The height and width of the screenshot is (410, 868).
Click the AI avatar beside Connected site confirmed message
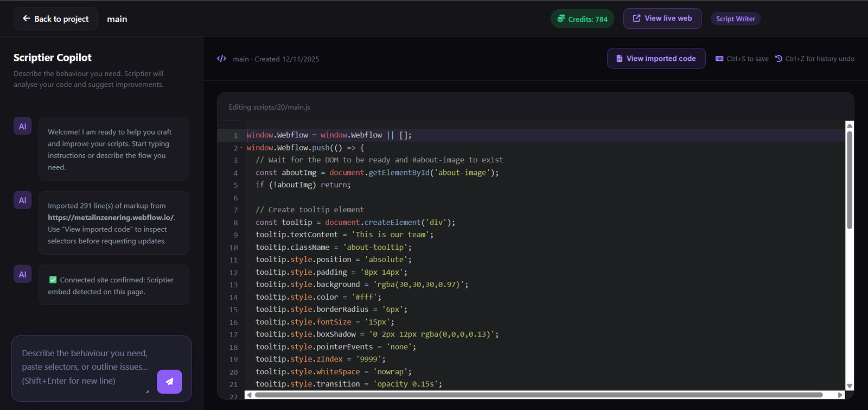(x=22, y=274)
